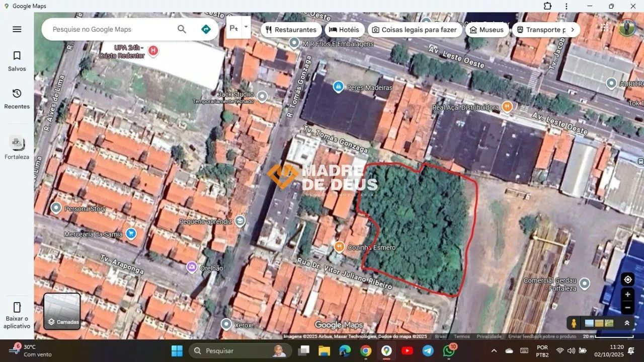Zoom out with the minus button

point(627,307)
